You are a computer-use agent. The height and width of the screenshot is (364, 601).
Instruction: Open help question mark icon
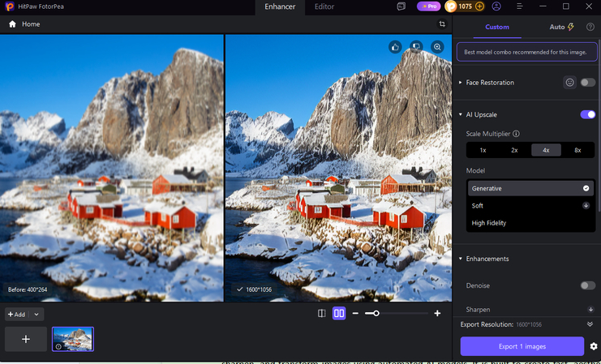coord(590,27)
